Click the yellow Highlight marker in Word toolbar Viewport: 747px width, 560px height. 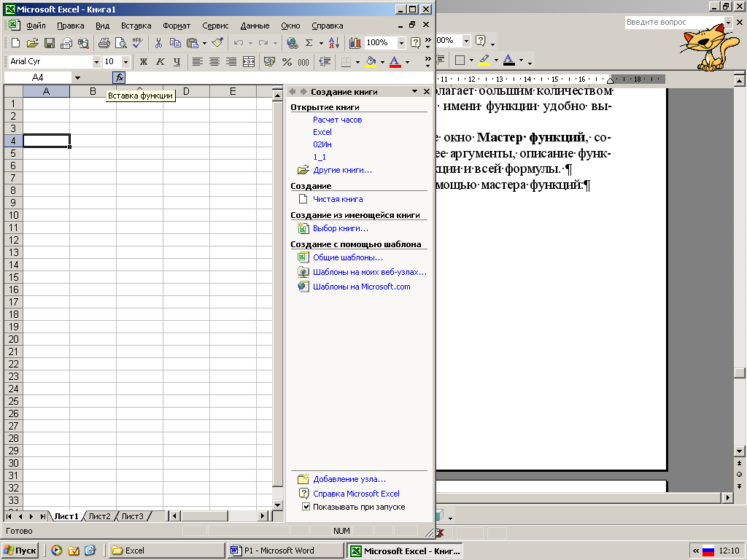[x=484, y=60]
